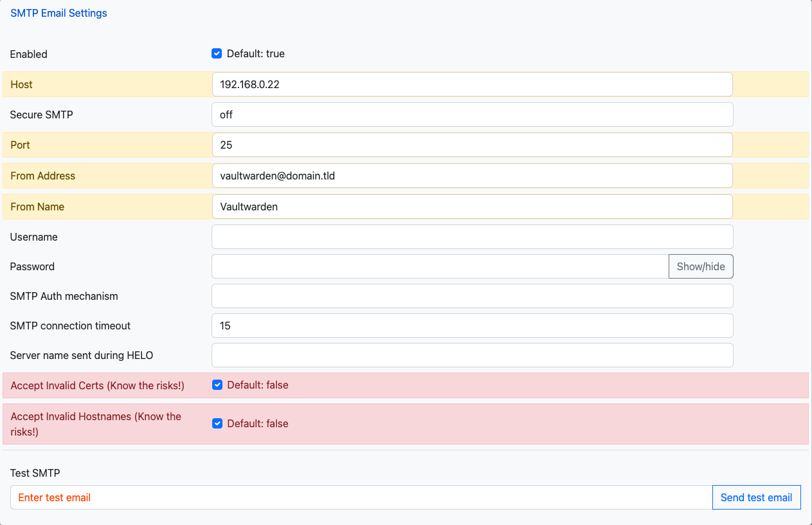Click the Test SMTP section heading

(x=35, y=473)
